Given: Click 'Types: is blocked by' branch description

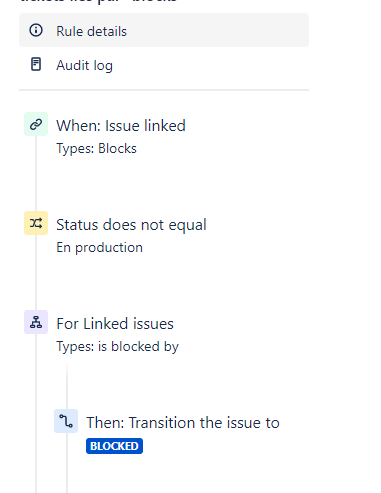Looking at the screenshot, I should click(117, 347).
